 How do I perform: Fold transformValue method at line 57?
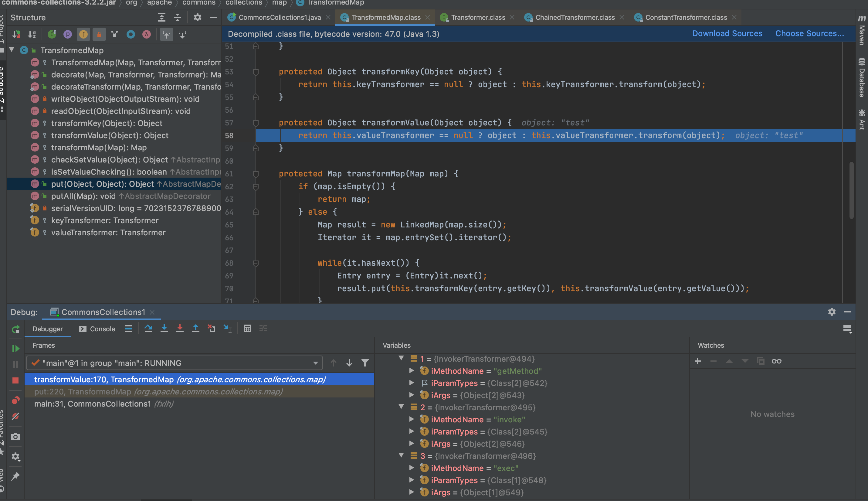256,123
